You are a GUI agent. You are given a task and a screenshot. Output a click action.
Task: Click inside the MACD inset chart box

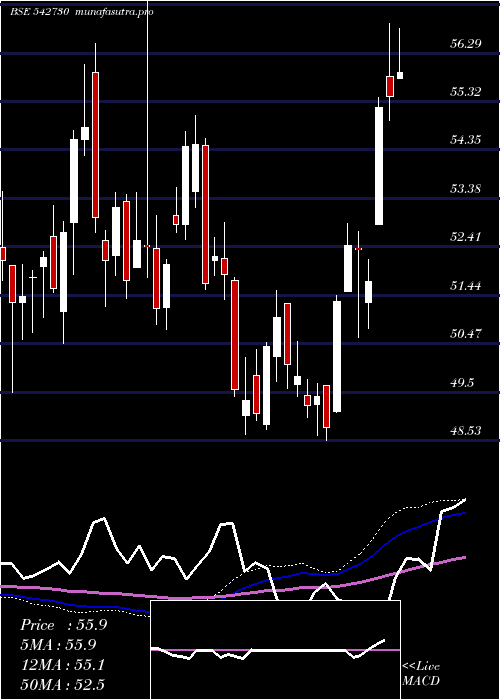(x=275, y=650)
